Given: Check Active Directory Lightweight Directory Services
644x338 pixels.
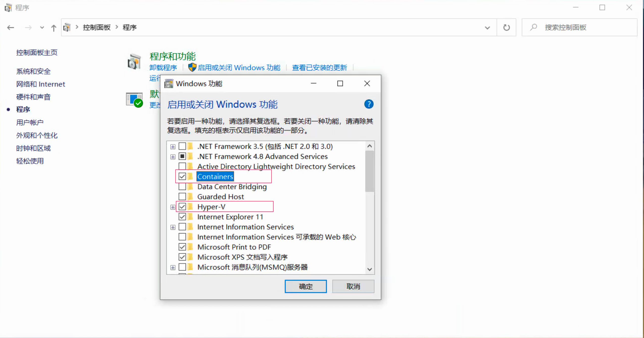Looking at the screenshot, I should point(182,166).
